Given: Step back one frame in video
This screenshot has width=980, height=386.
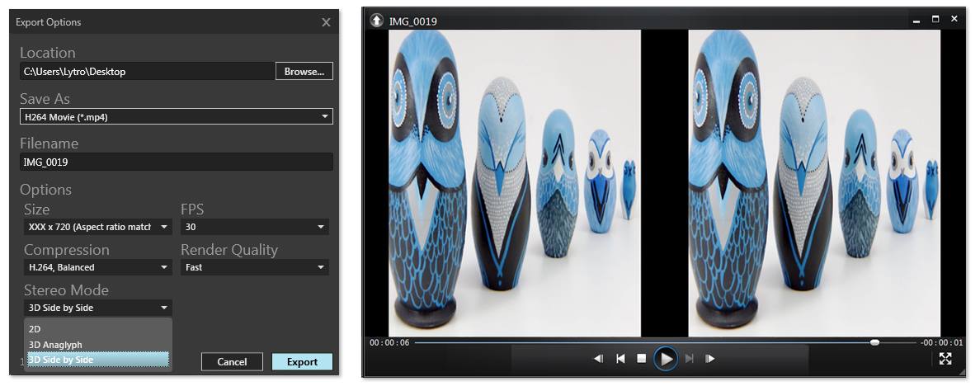Looking at the screenshot, I should pos(599,359).
